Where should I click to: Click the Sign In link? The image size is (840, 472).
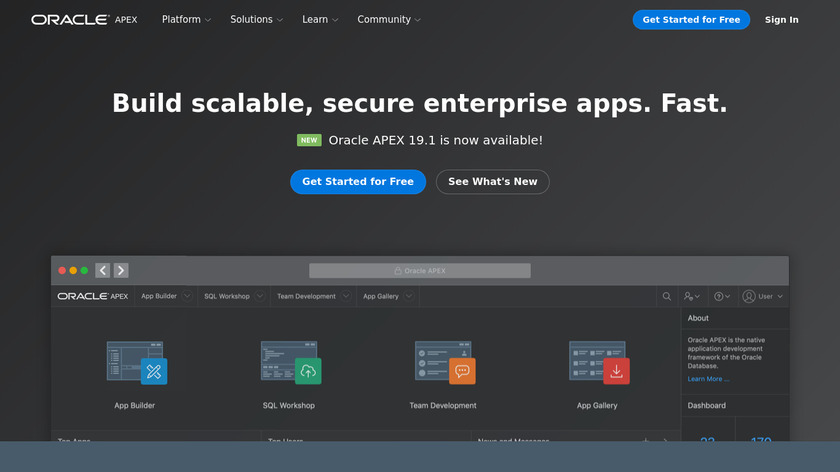point(782,20)
